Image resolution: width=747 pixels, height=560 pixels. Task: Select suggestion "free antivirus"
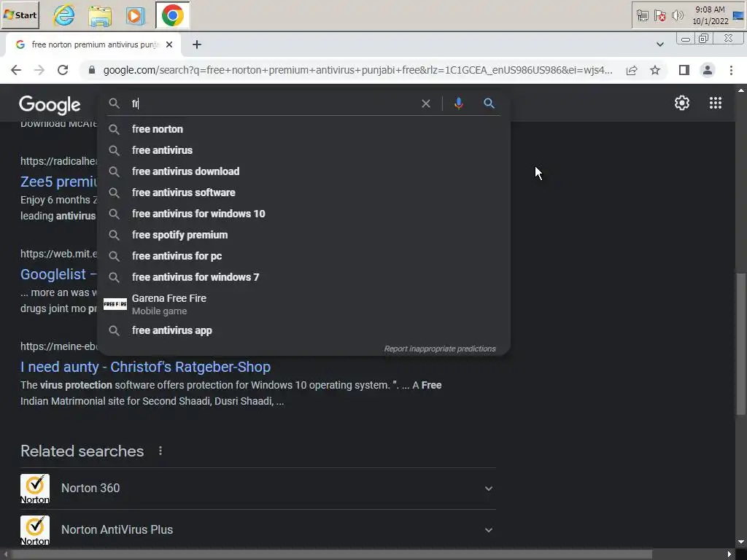(x=304, y=150)
